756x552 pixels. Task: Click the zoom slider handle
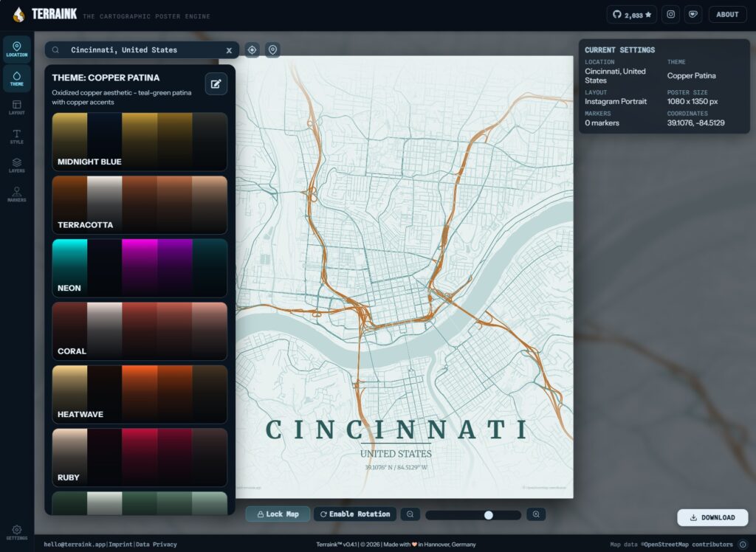[x=488, y=515]
